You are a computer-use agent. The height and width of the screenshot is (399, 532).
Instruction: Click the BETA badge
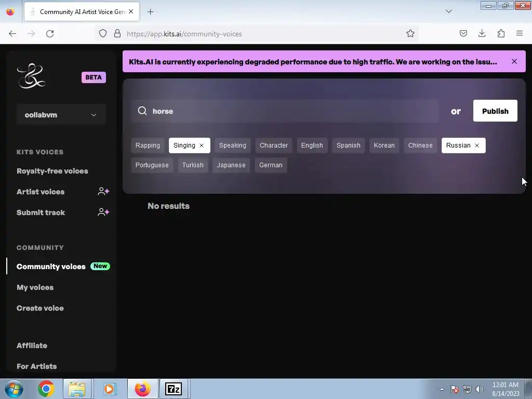[94, 77]
